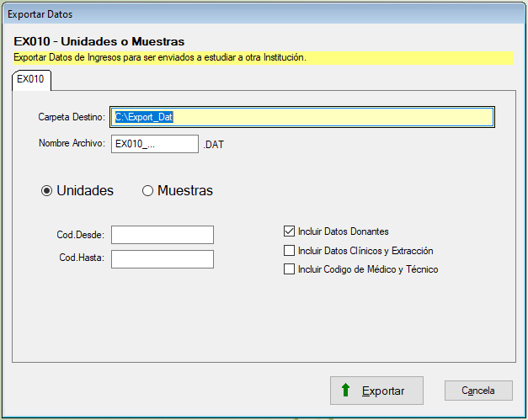Select the Cod.Hasta input field
The width and height of the screenshot is (528, 420).
click(x=163, y=258)
